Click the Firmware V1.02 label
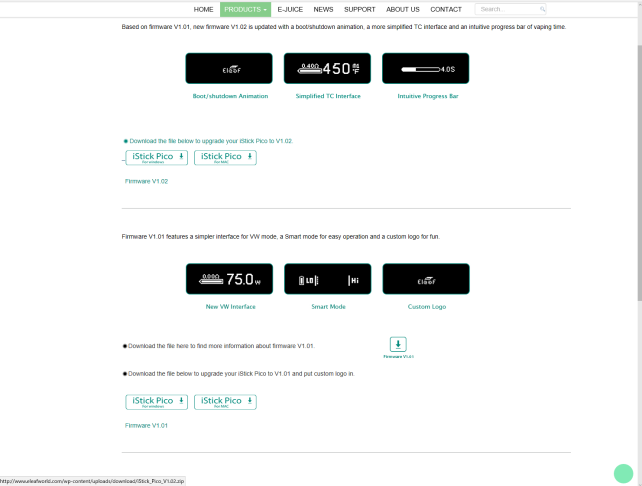 (x=146, y=181)
